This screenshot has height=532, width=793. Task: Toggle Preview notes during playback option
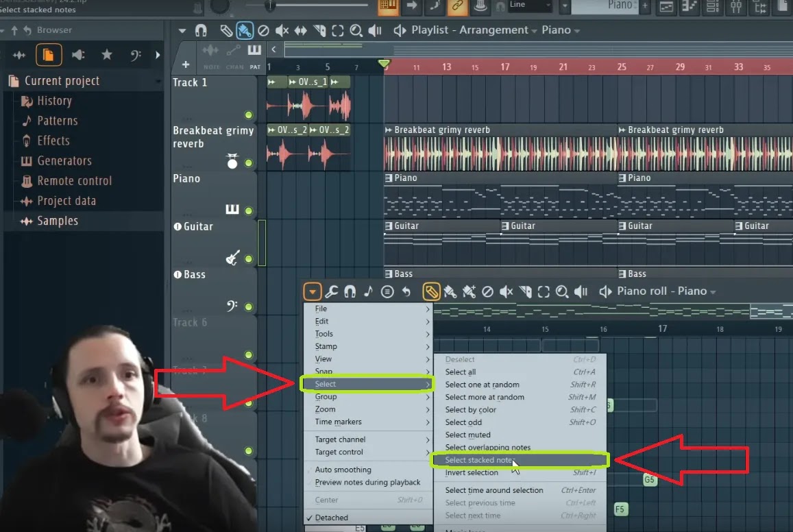click(x=368, y=482)
